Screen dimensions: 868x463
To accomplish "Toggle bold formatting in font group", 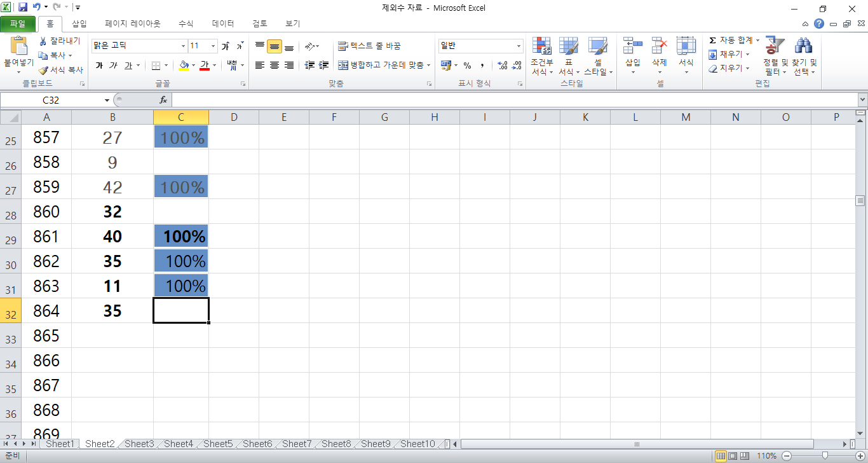I will pos(99,66).
